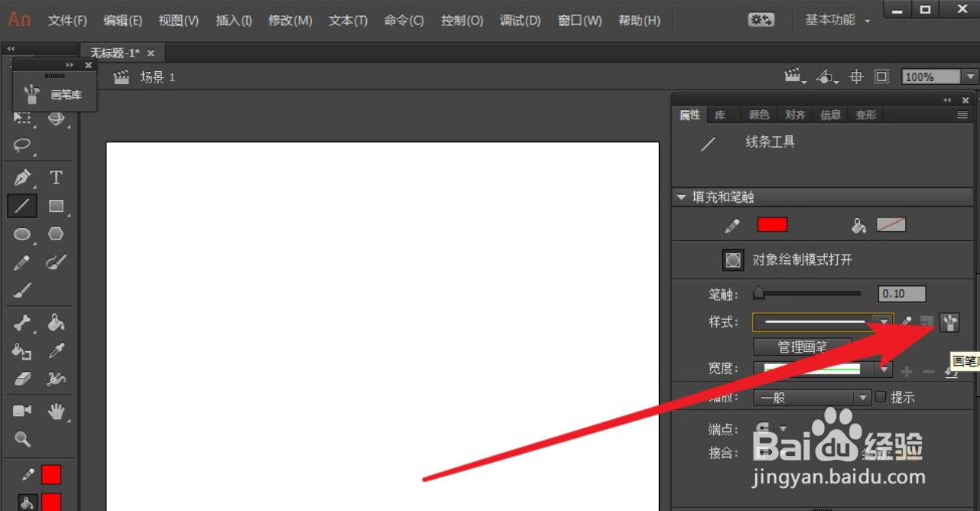Image resolution: width=980 pixels, height=511 pixels.
Task: Open the 帮助(H) menu
Action: [x=638, y=21]
